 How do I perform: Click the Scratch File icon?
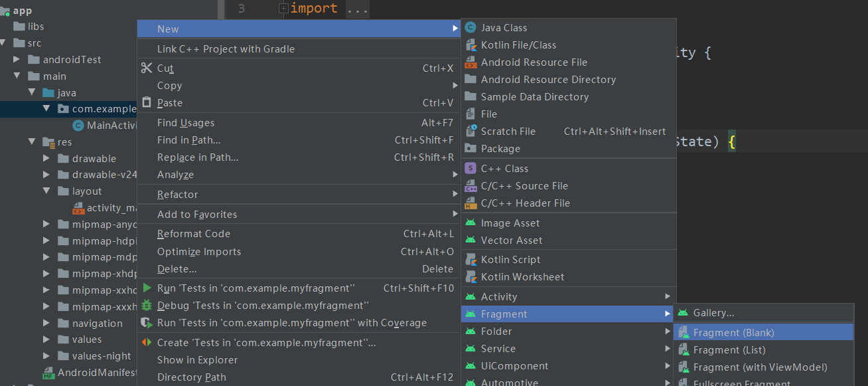click(470, 132)
